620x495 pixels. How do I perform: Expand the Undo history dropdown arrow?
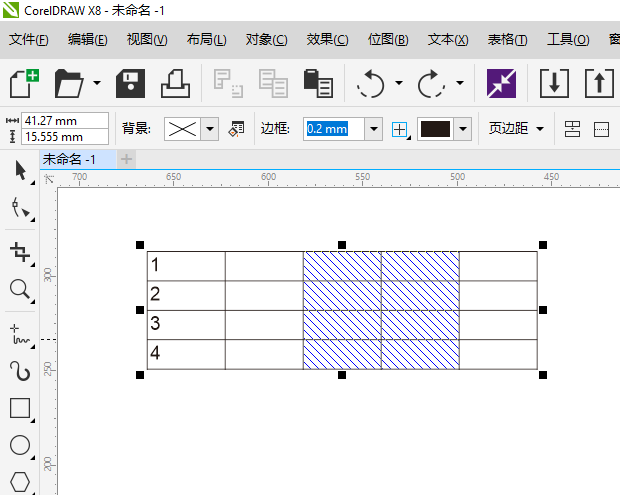tap(399, 83)
